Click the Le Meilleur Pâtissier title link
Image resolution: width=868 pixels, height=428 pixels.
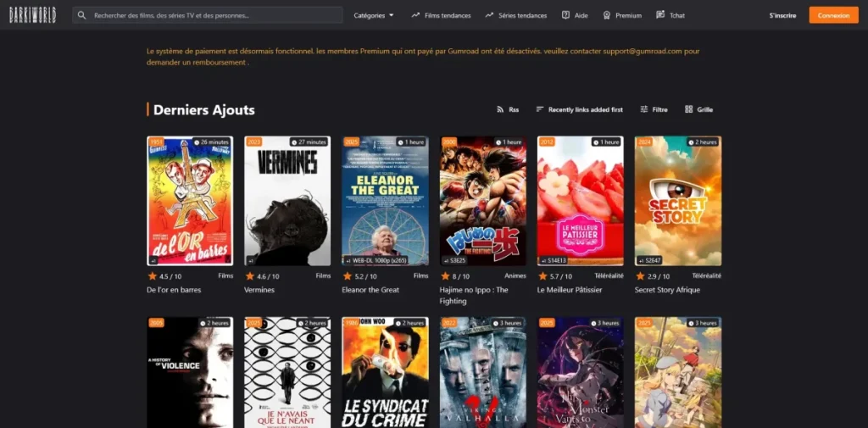(570, 290)
